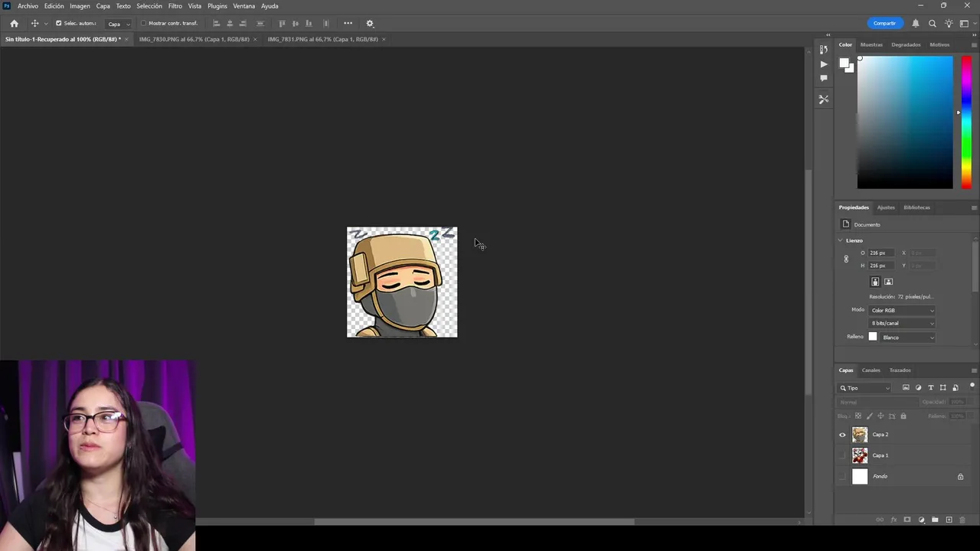This screenshot has height=551, width=980.
Task: Open the Capas panel menu
Action: click(974, 370)
